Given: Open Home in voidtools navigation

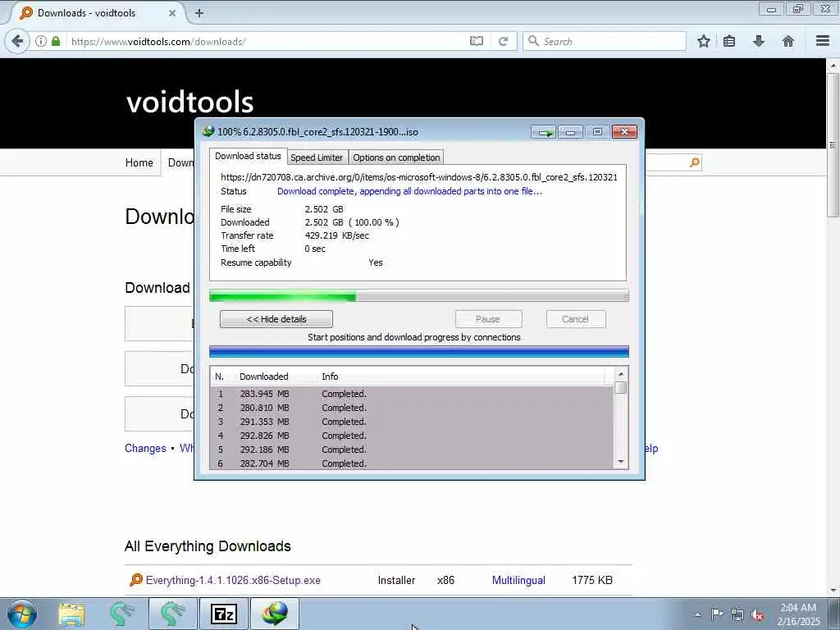Looking at the screenshot, I should (139, 162).
